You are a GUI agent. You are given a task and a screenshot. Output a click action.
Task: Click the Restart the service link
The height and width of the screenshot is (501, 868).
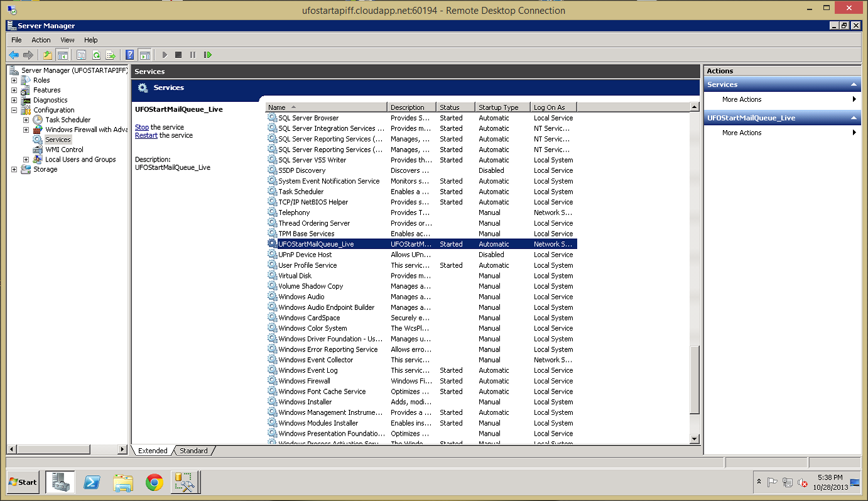pos(146,135)
